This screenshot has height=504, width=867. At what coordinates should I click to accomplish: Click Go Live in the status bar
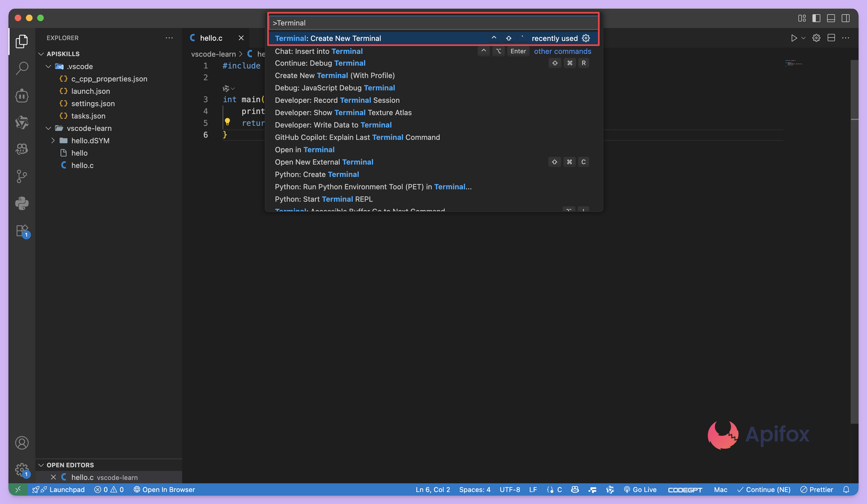coord(640,489)
